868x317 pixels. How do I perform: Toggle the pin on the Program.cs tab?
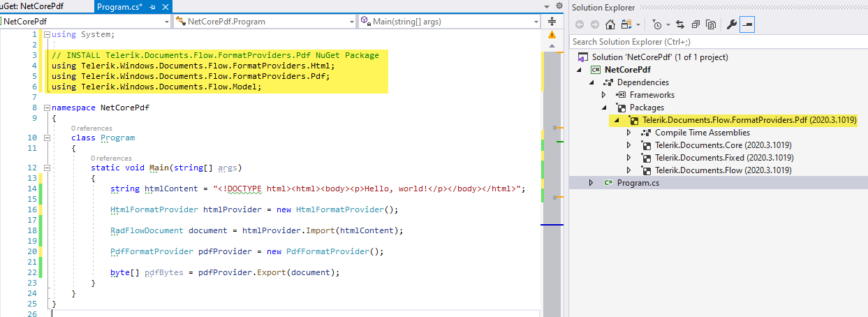152,7
